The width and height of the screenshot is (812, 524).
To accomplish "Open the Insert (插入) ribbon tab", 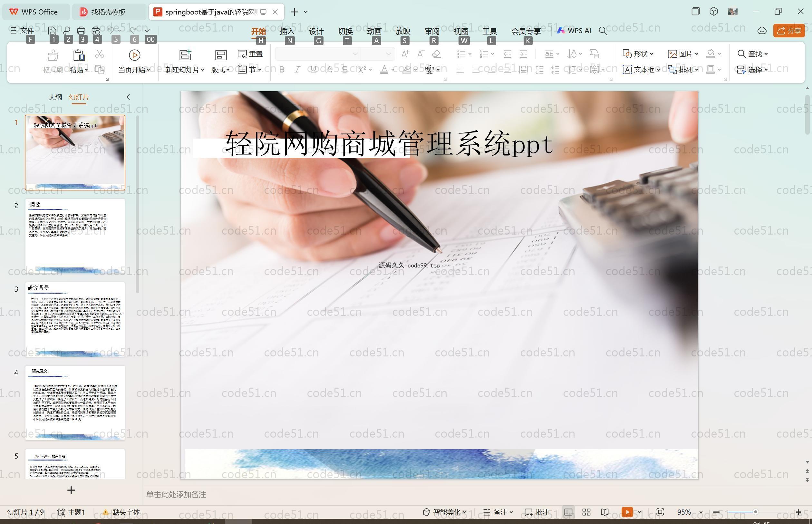I will point(287,31).
